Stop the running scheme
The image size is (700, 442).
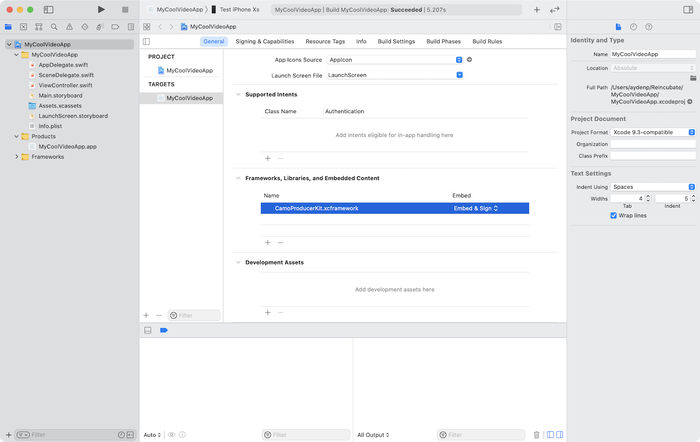click(x=125, y=9)
